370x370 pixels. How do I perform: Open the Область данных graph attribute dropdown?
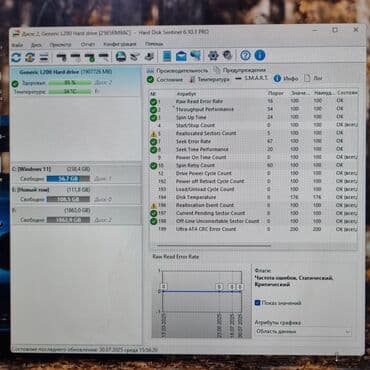point(303,332)
